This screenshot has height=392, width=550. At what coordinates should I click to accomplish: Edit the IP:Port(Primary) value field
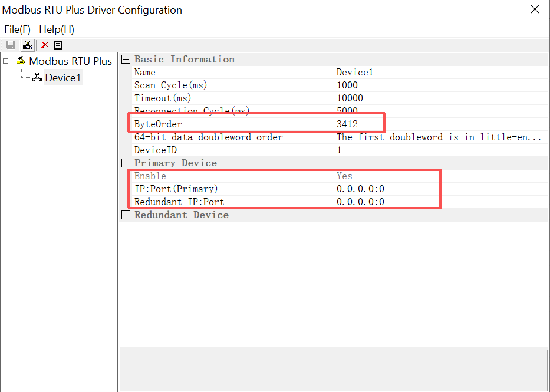pos(361,189)
